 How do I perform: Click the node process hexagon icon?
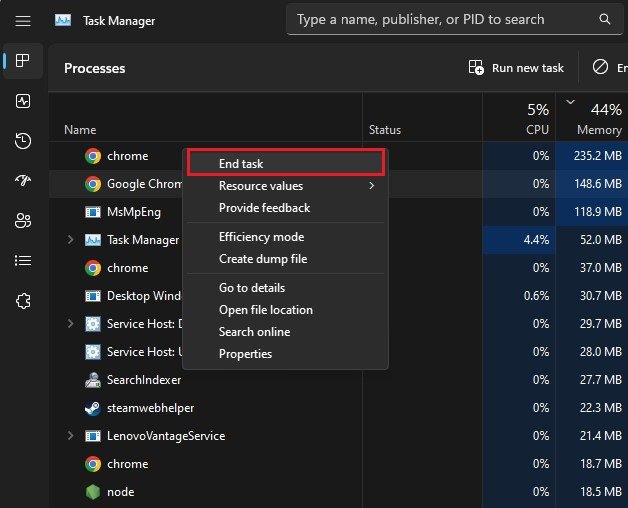pos(93,492)
